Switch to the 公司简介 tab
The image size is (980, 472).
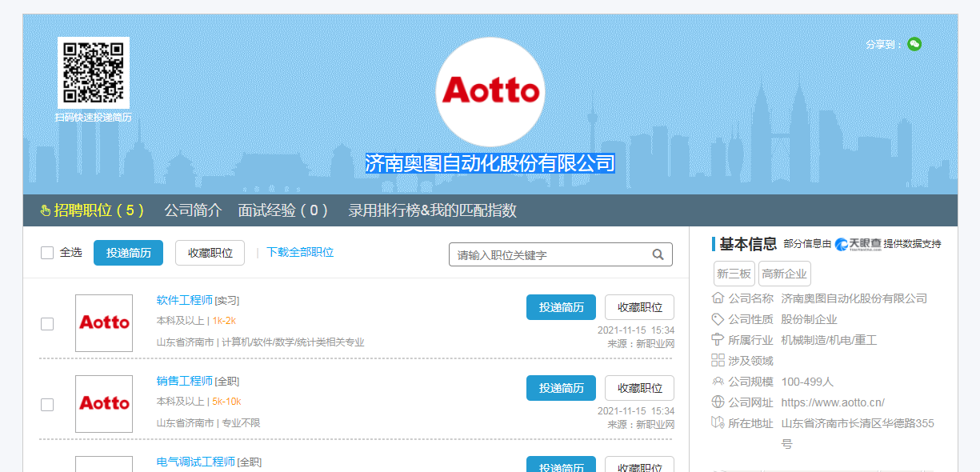pyautogui.click(x=193, y=210)
